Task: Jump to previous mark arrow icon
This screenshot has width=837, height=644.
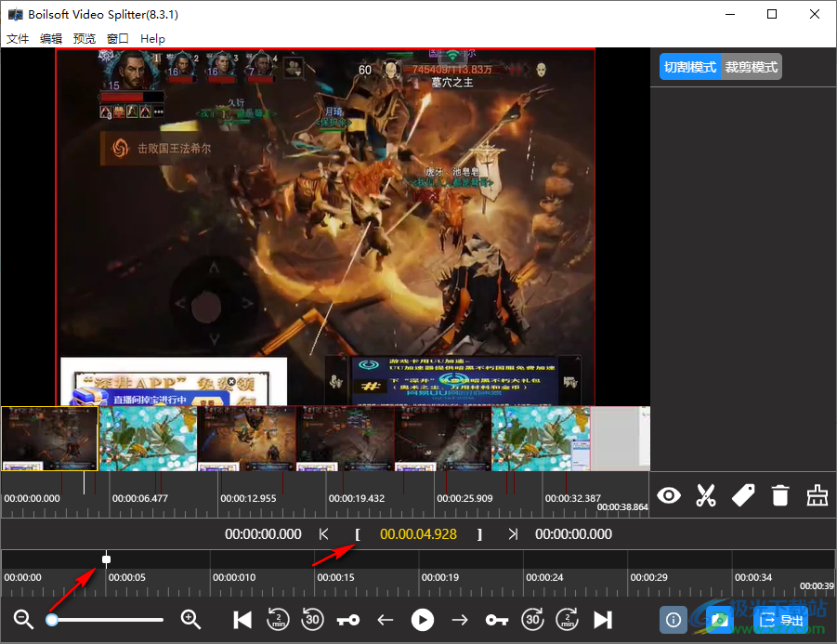Action: coord(323,534)
